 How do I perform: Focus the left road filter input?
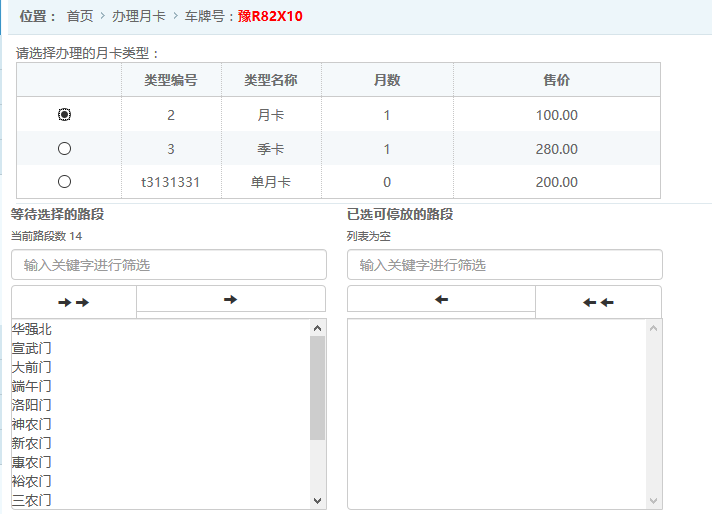click(169, 265)
